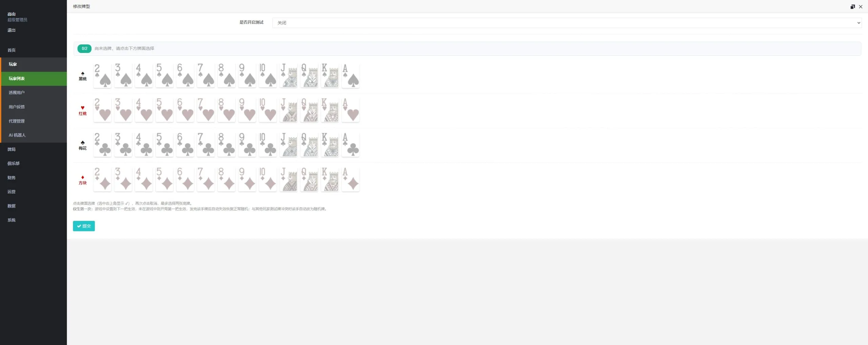
Task: Click the 退出 logout link
Action: (12, 30)
